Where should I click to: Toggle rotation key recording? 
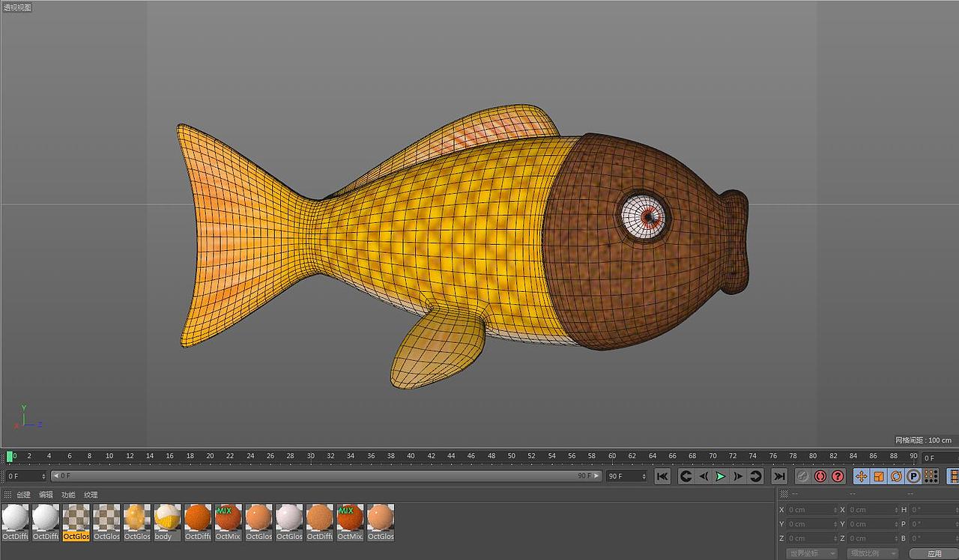[x=896, y=476]
